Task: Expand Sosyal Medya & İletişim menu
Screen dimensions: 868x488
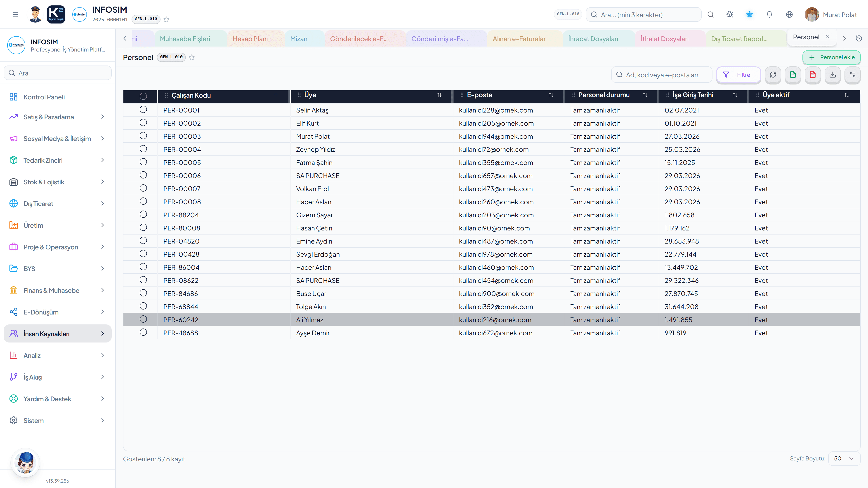Action: [57, 138]
